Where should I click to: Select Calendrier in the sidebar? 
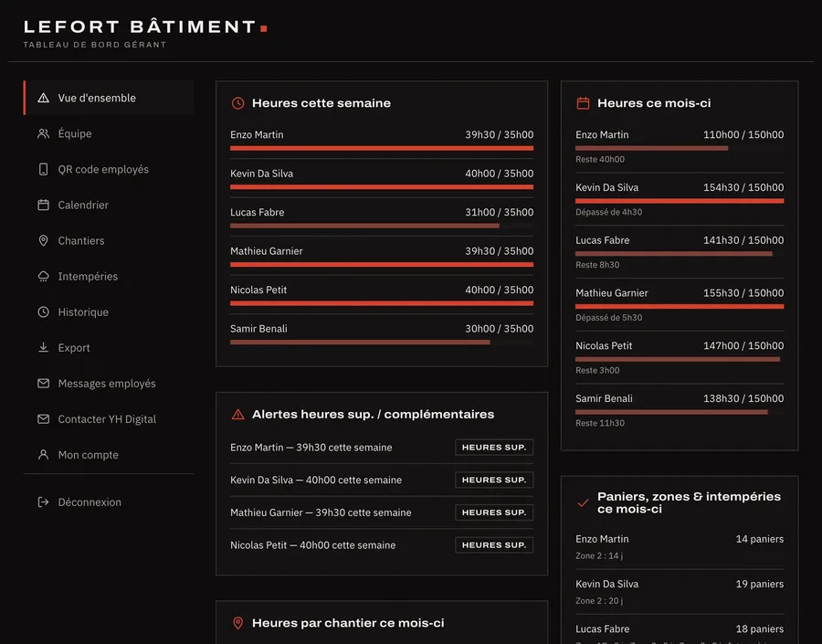[109, 205]
